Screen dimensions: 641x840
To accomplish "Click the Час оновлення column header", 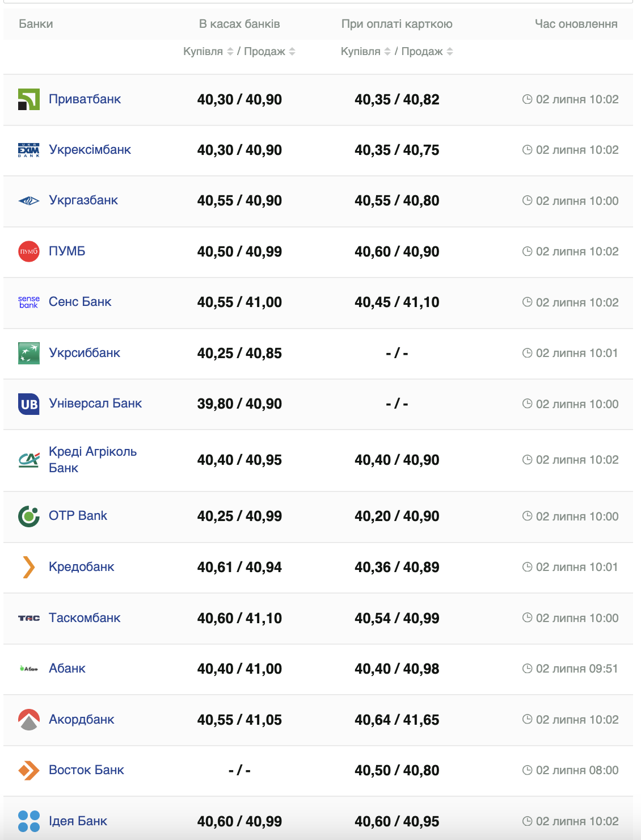I will pyautogui.click(x=576, y=24).
